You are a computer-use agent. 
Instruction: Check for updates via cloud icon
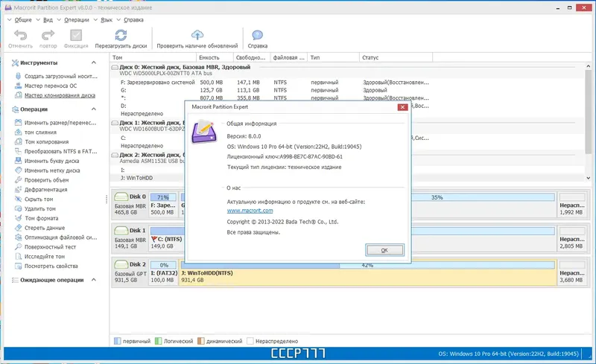tap(197, 35)
